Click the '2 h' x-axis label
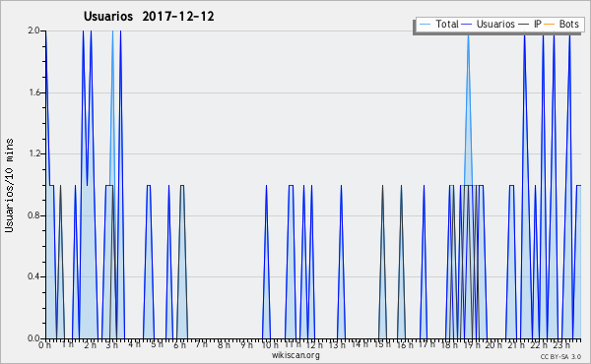591x364 pixels. [90, 344]
